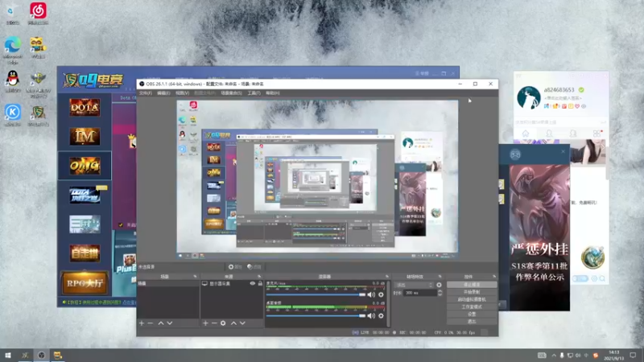Open microphone audio settings gear
The width and height of the screenshot is (644, 362).
pos(381,294)
